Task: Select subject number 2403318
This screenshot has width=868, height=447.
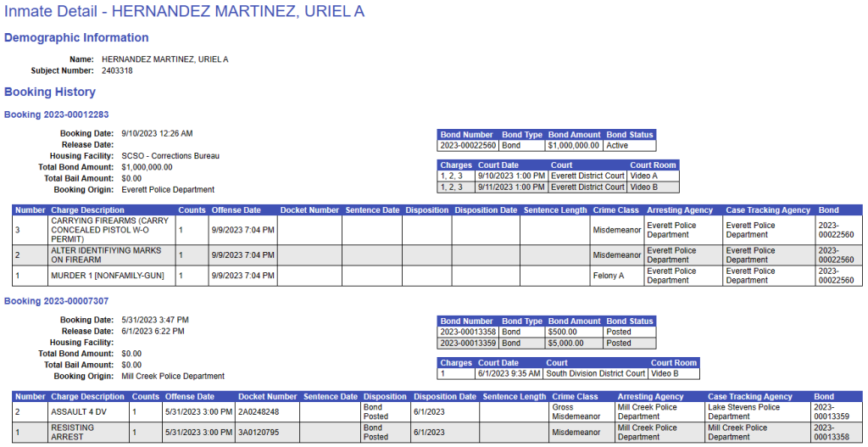Action: 117,71
